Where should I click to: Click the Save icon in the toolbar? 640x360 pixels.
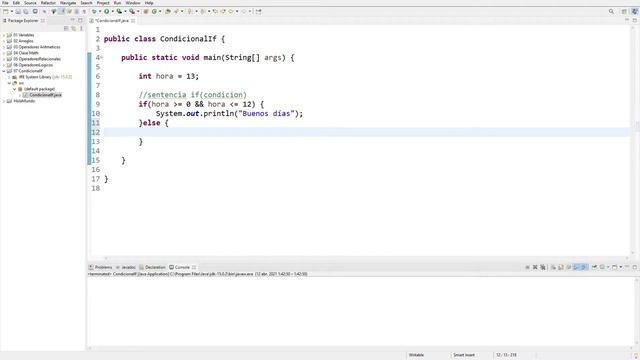click(x=18, y=11)
